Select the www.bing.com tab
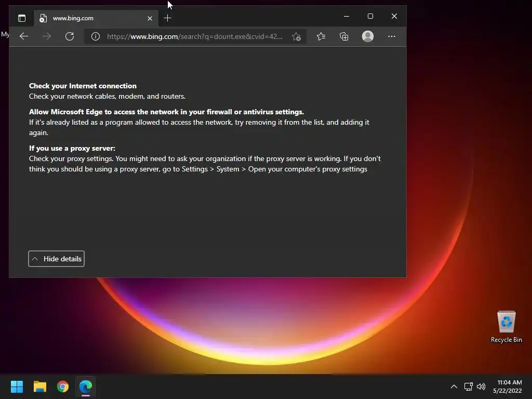 [x=96, y=18]
